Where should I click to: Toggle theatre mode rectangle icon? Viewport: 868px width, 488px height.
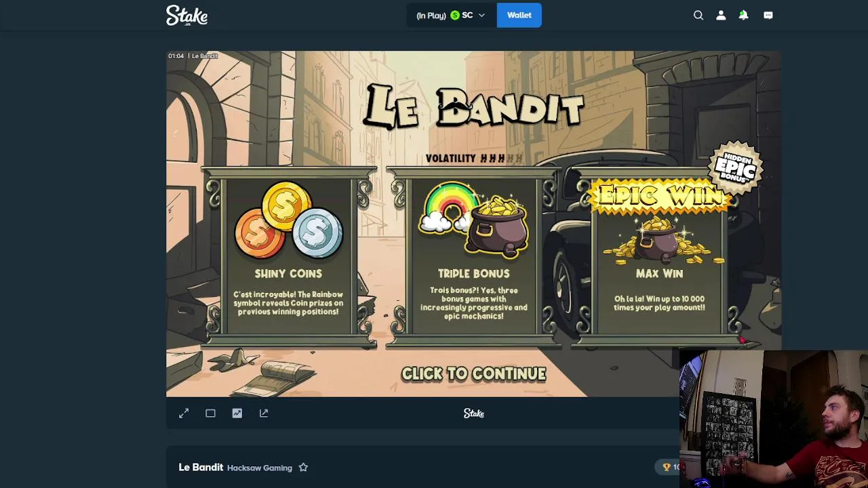[210, 413]
